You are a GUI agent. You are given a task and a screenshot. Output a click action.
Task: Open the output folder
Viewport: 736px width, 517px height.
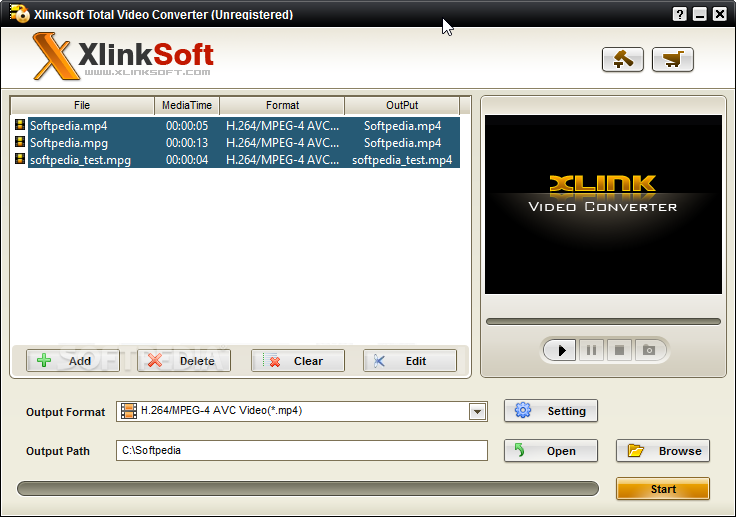pos(551,451)
